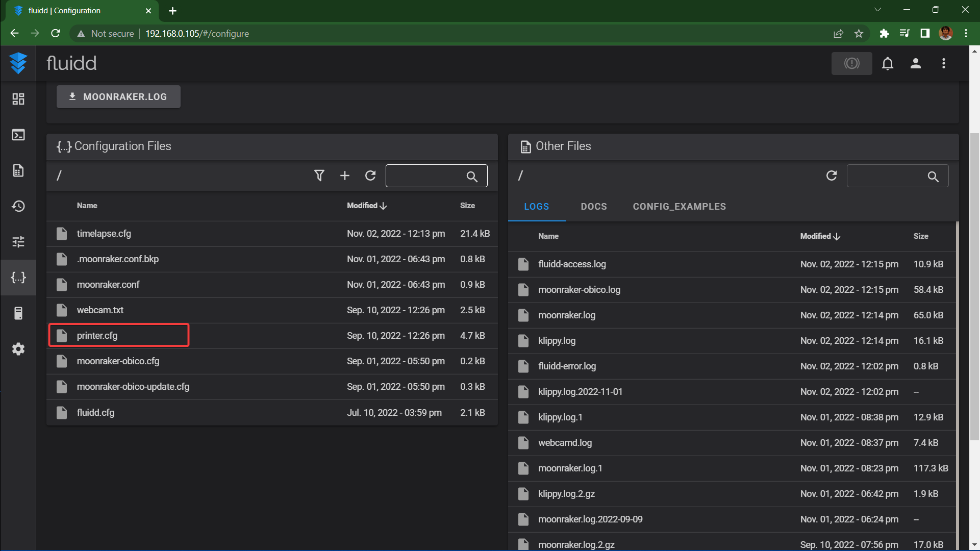Click the fluidd logo icon
This screenshot has height=551, width=980.
[18, 63]
